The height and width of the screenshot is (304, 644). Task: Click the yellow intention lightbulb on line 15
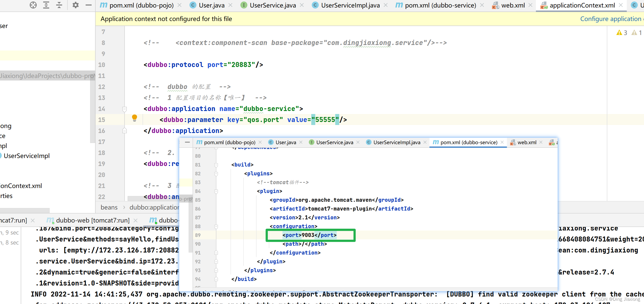135,118
